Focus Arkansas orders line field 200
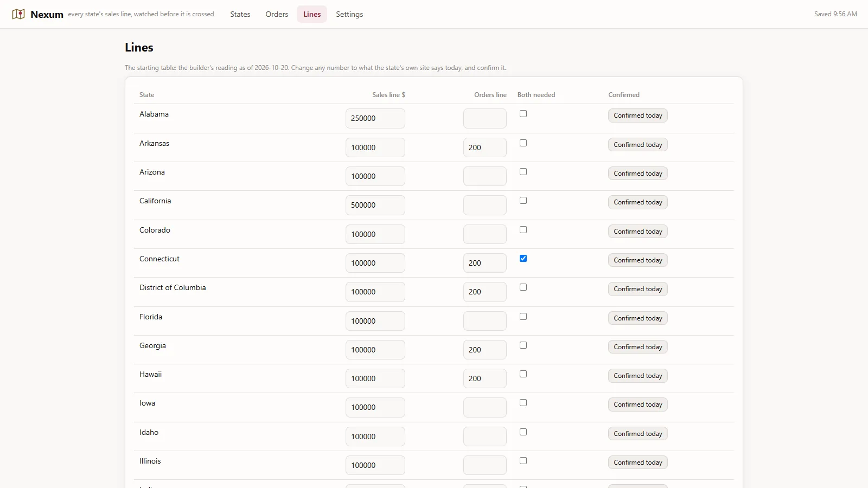This screenshot has height=488, width=868. [485, 147]
